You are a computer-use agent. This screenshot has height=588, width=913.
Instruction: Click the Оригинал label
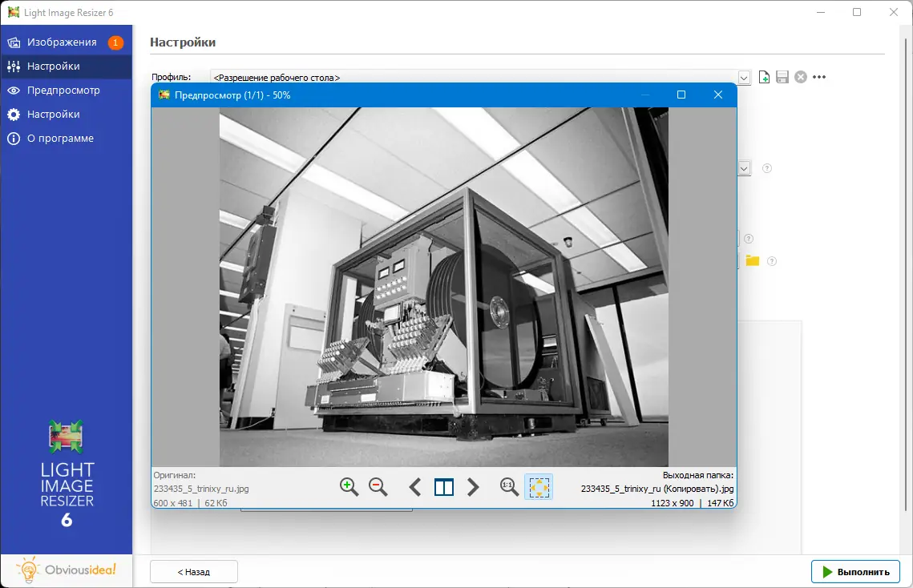click(175, 475)
